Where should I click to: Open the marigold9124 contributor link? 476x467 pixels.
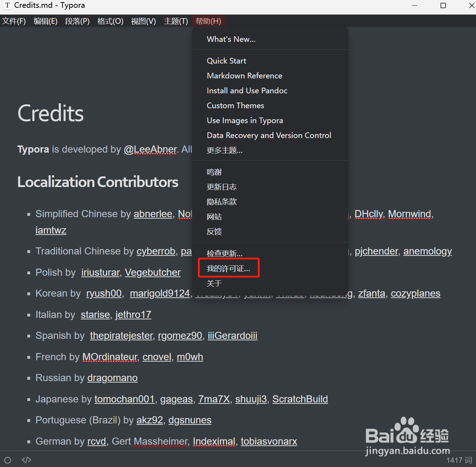tap(160, 293)
